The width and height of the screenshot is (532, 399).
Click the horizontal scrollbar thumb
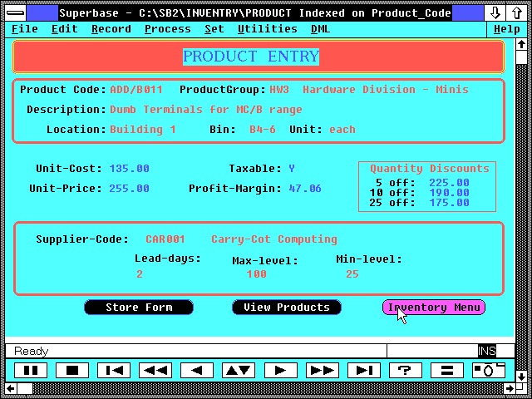[25, 388]
